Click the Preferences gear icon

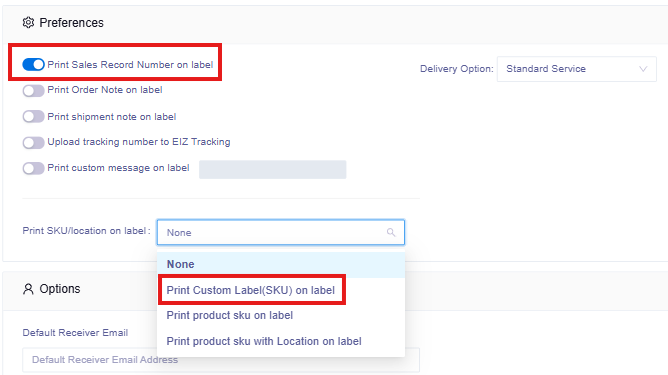tap(28, 23)
